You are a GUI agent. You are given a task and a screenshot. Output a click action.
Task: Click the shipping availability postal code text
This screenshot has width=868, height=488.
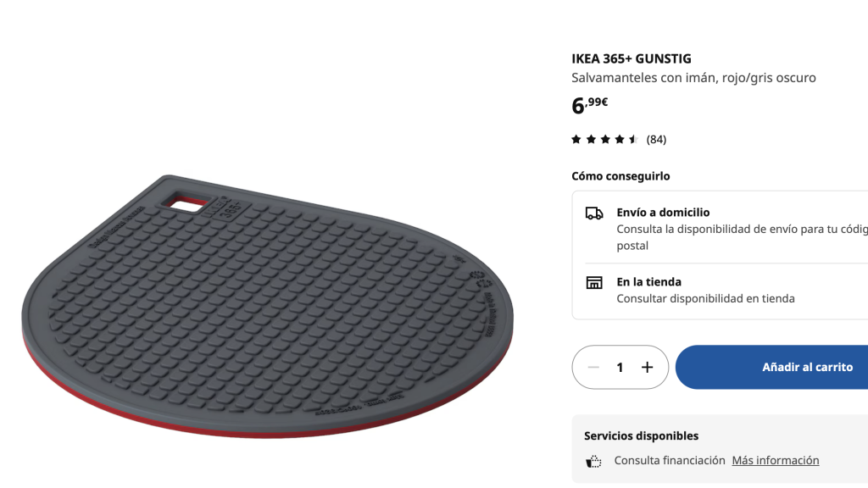(x=743, y=237)
